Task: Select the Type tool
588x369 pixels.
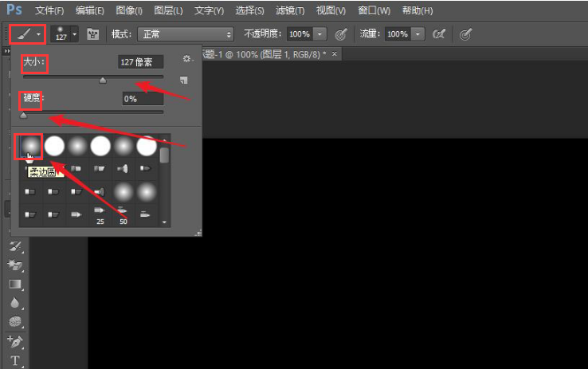Action: point(15,360)
